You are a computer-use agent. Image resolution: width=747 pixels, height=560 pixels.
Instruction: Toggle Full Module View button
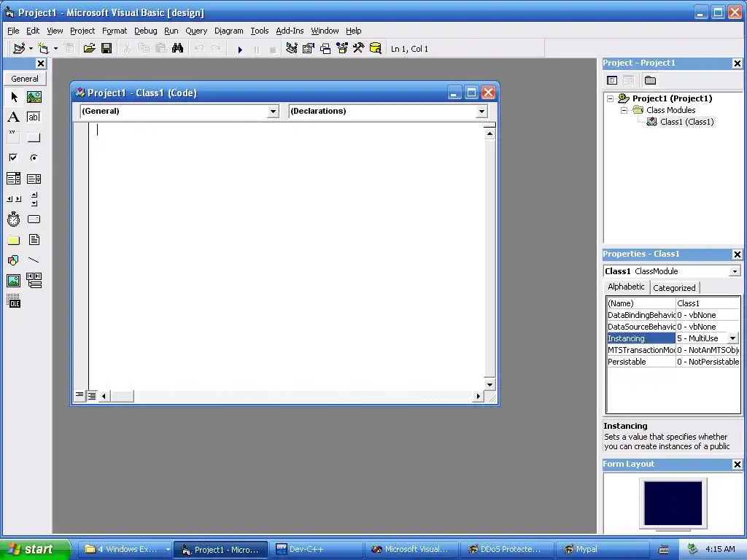coord(91,395)
